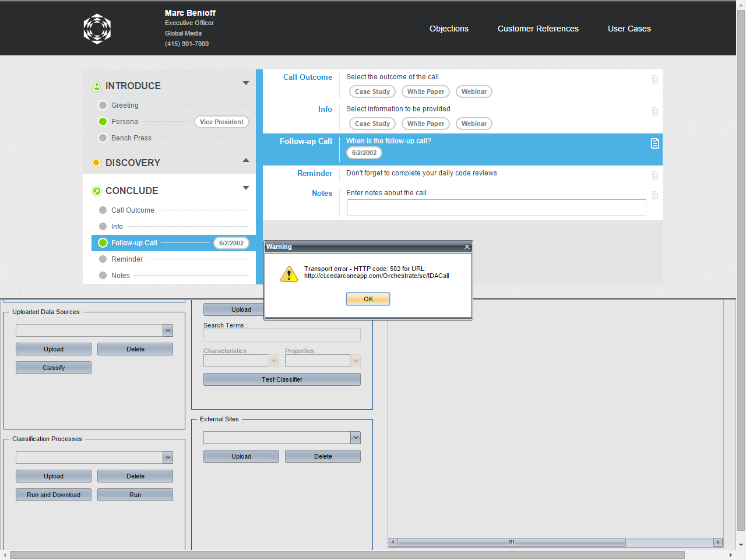The height and width of the screenshot is (560, 746).
Task: Click the Conclude section green icon
Action: pyautogui.click(x=97, y=191)
